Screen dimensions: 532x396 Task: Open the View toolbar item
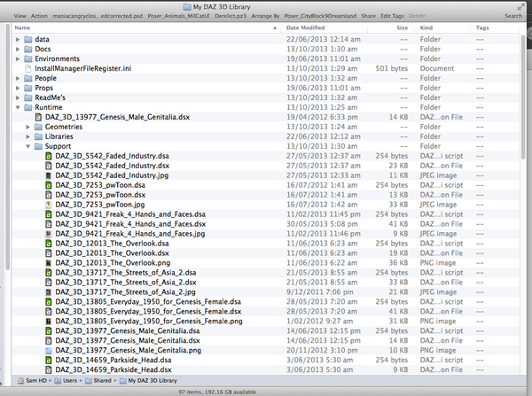pyautogui.click(x=20, y=16)
